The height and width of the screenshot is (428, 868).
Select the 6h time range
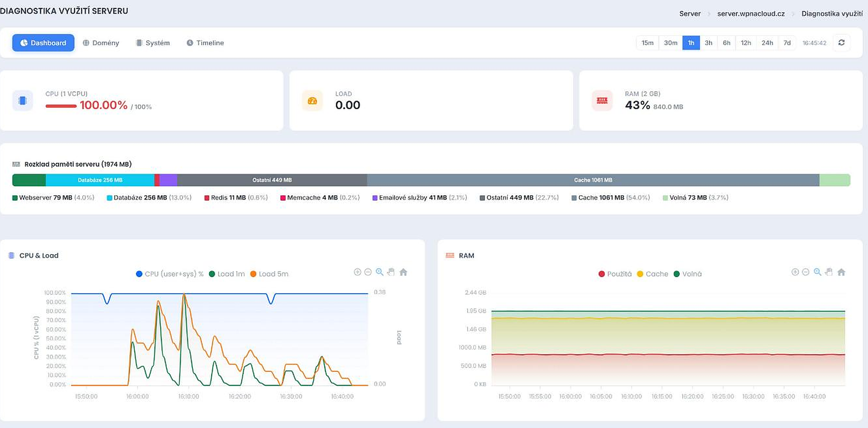[727, 43]
